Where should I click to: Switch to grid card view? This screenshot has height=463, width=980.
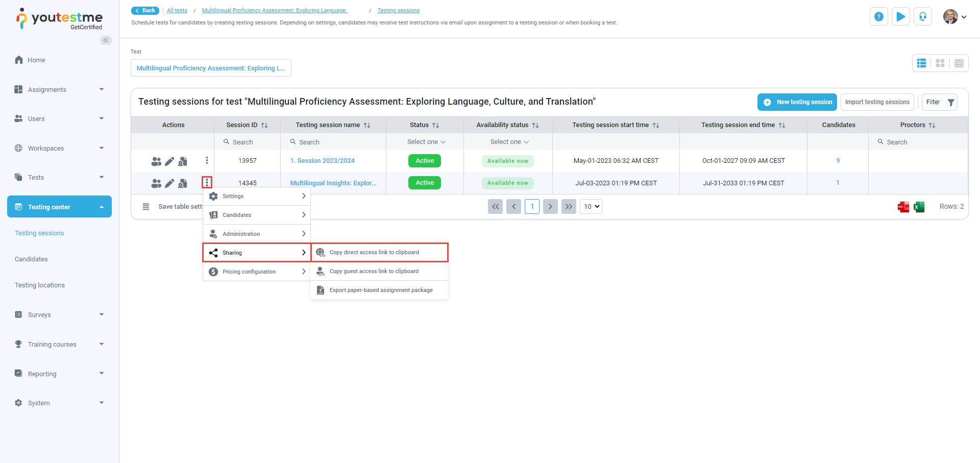(x=940, y=63)
